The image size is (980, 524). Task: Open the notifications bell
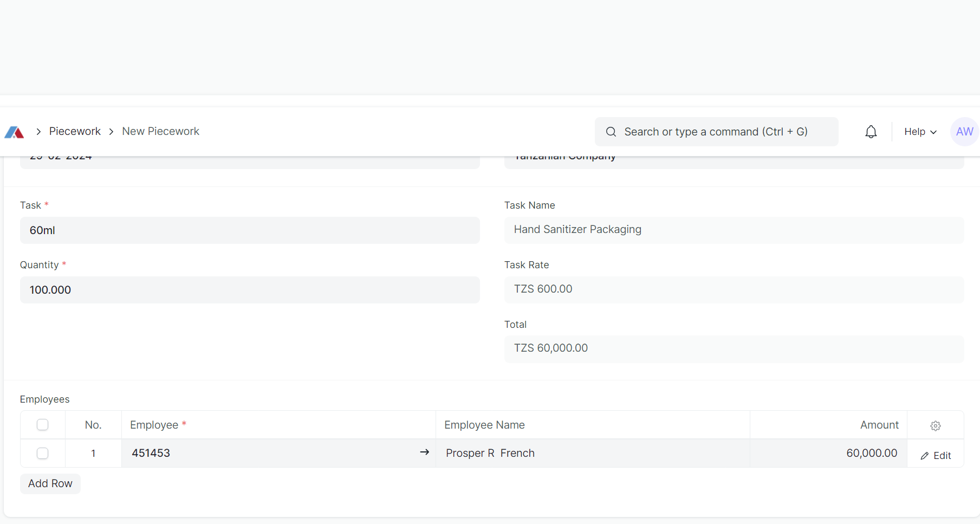point(871,132)
